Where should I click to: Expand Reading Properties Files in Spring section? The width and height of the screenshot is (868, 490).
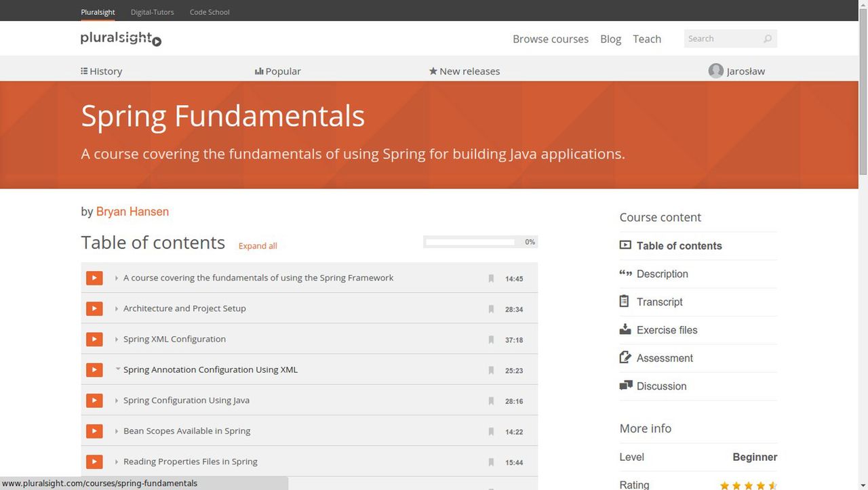117,462
